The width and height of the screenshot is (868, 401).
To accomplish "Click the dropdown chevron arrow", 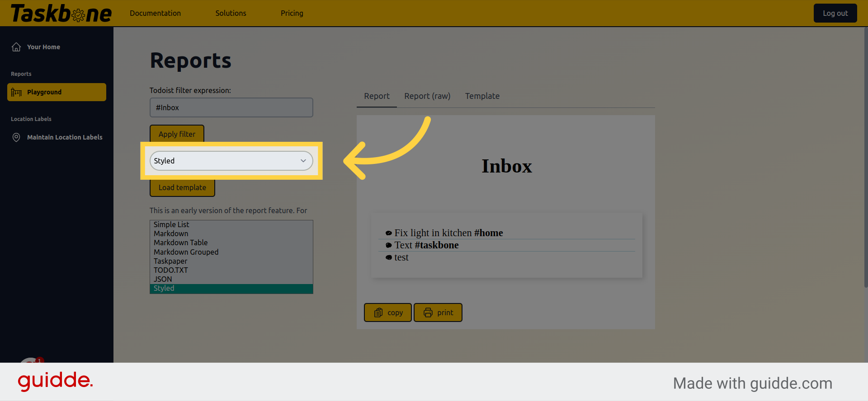I will tap(303, 161).
